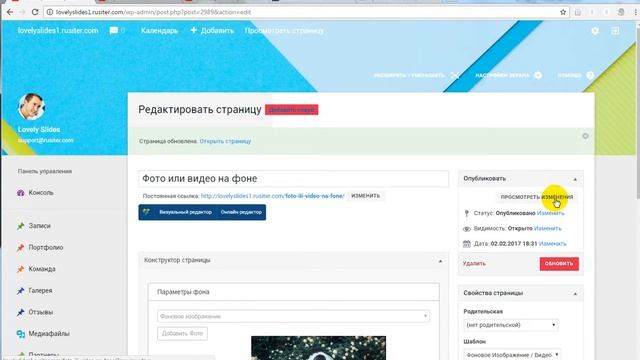Viewport: 640px width, 360px height.
Task: Open Шаблон template dropdown
Action: (512, 355)
